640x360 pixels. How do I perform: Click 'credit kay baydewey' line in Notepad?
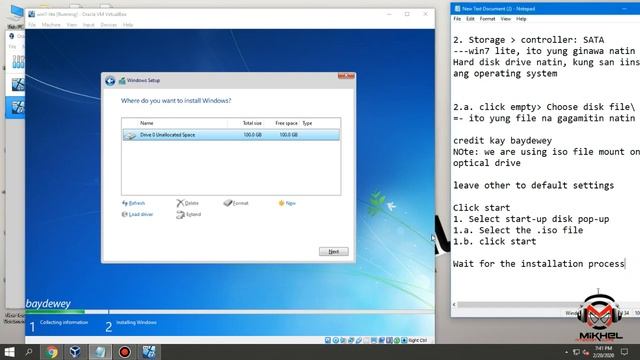click(x=502, y=140)
